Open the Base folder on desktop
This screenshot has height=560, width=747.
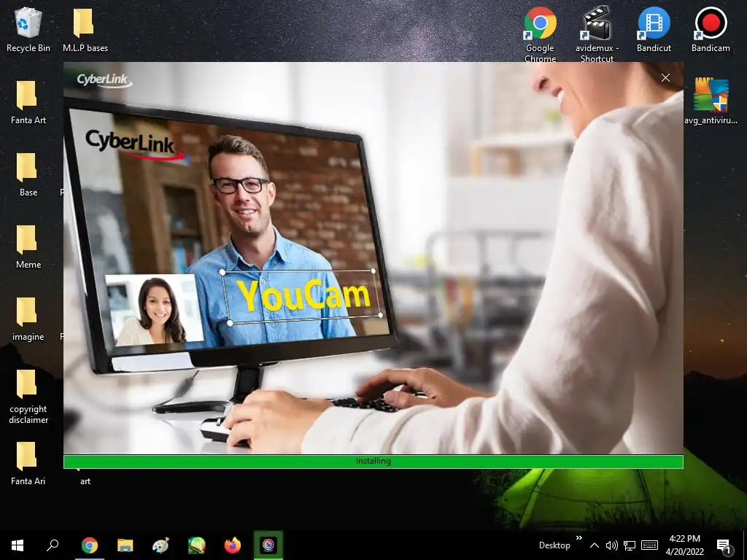click(x=28, y=174)
